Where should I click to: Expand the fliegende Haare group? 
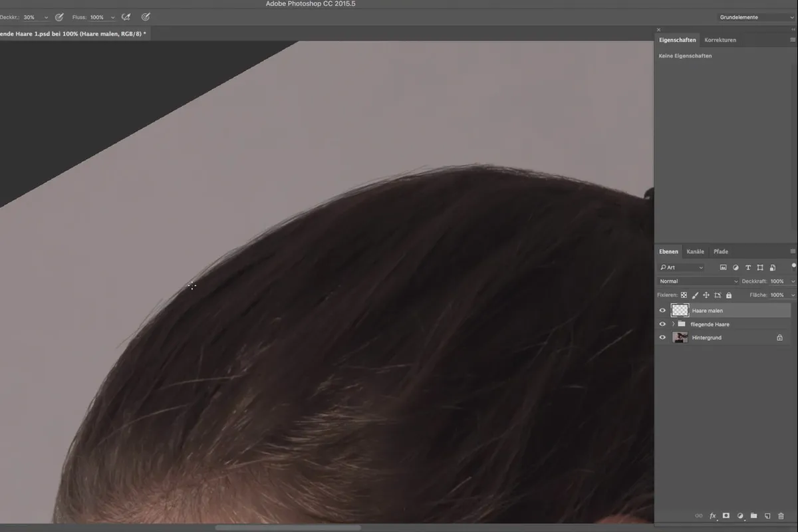coord(673,324)
